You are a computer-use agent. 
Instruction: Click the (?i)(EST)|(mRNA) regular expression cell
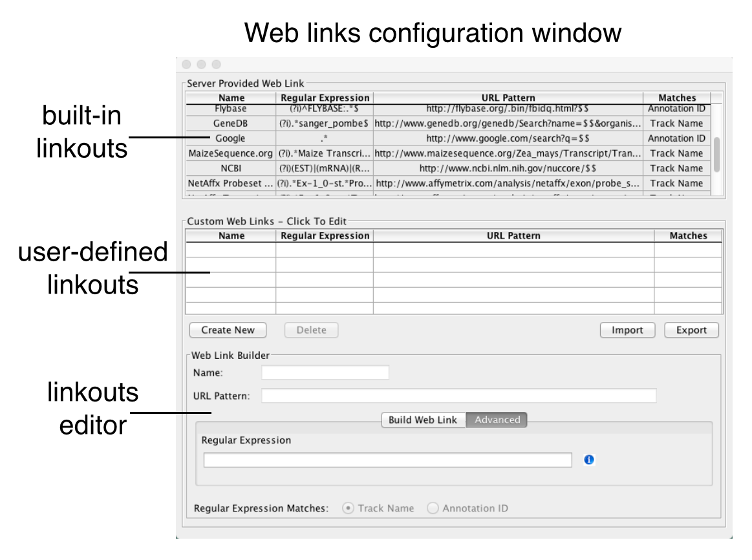point(325,168)
